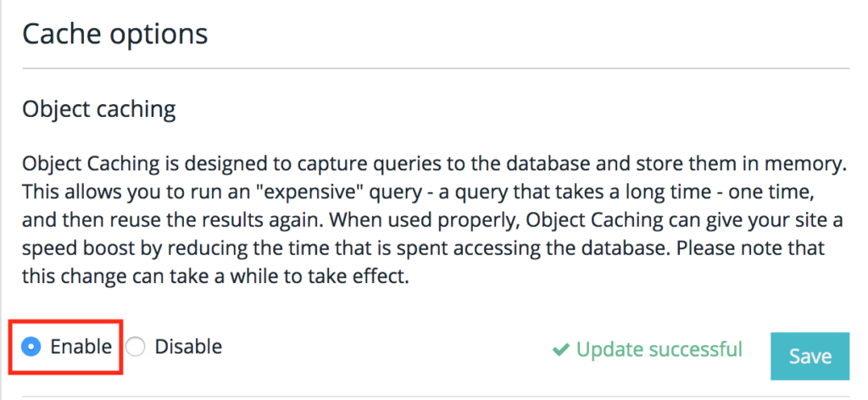Click the last line "this change can take a while"
The height and width of the screenshot is (400, 868).
coord(215,275)
